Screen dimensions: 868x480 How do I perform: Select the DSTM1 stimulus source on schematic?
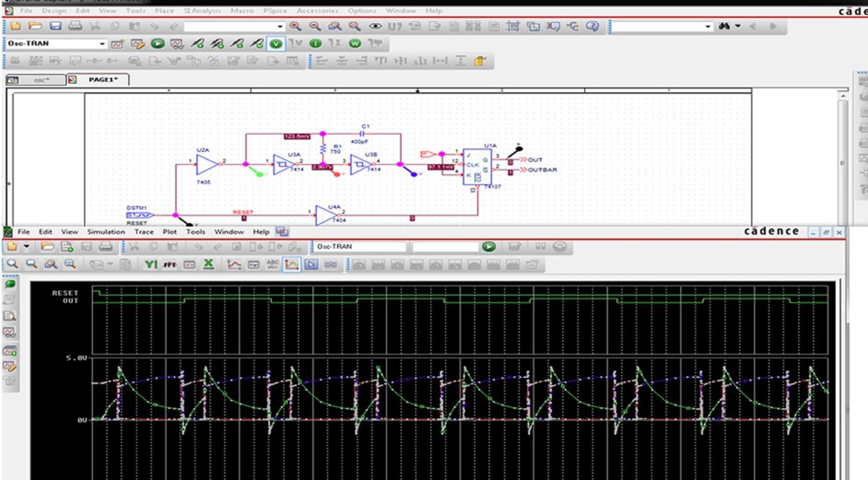pos(140,215)
